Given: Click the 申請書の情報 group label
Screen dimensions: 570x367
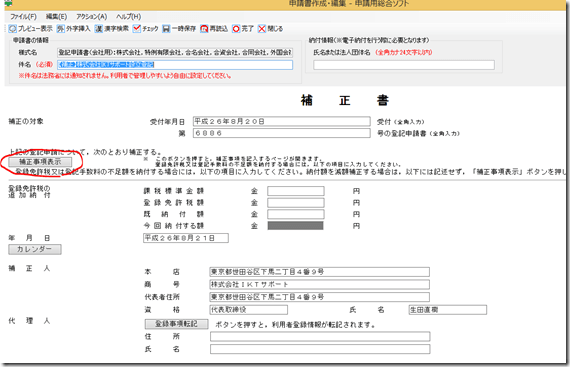Looking at the screenshot, I should pos(31,40).
